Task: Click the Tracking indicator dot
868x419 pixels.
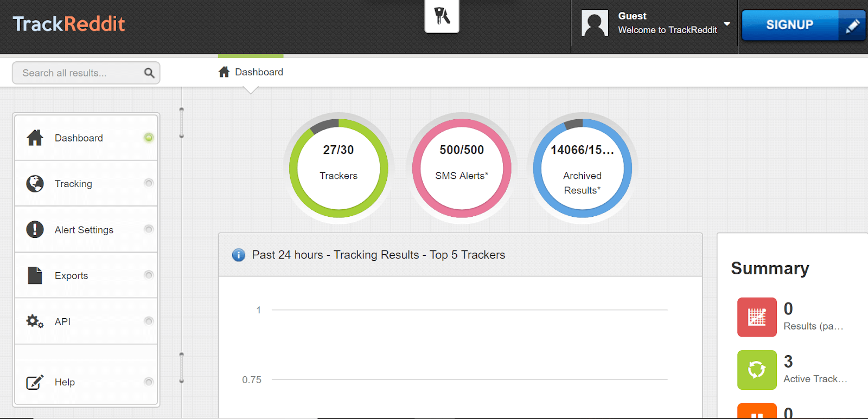Action: click(149, 183)
